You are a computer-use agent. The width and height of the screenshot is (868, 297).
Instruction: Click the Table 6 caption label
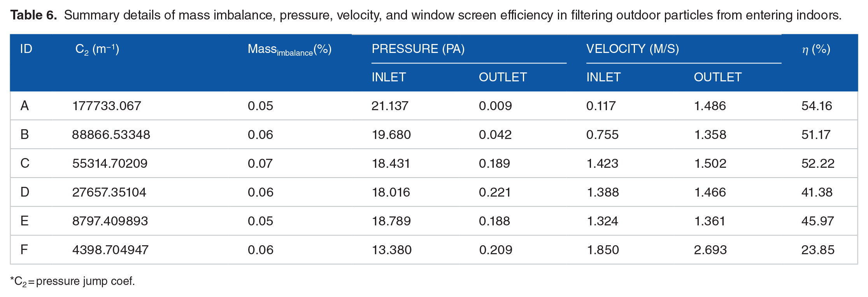33,15
